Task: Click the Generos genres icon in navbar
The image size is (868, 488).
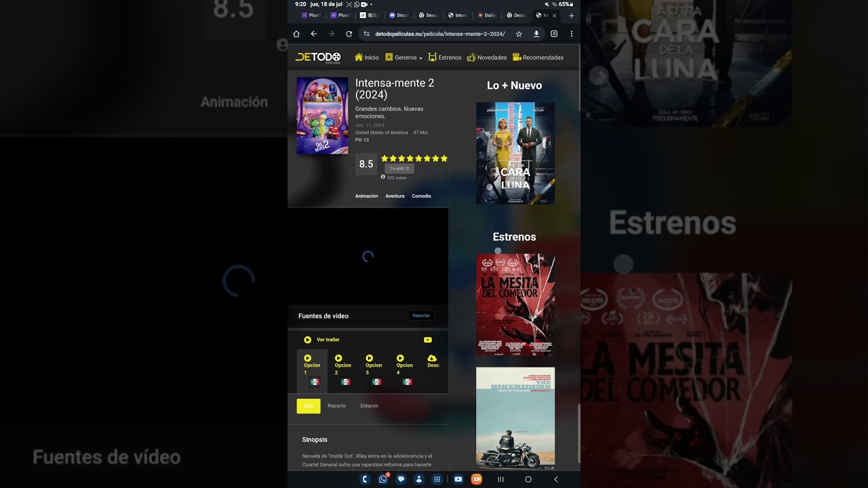Action: click(389, 57)
